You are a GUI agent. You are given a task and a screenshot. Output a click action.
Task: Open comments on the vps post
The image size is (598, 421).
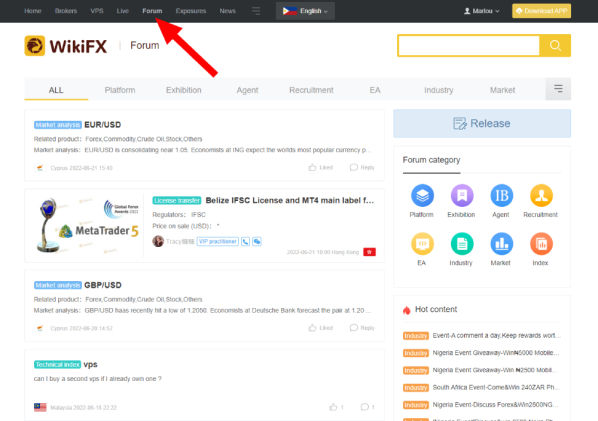click(x=367, y=407)
